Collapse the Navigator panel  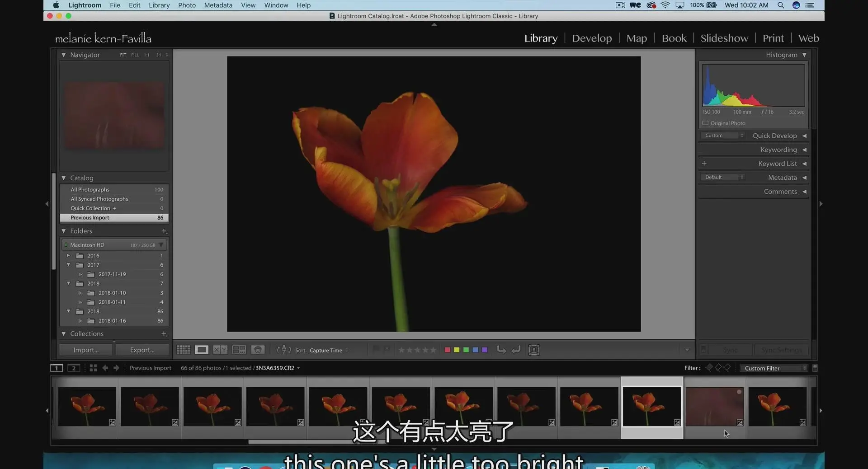click(64, 55)
